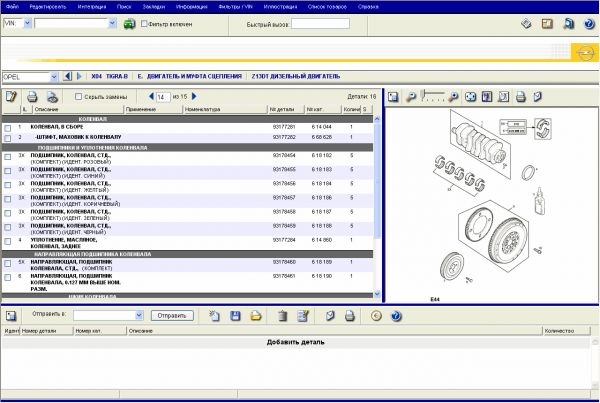Click the parts list scroll down arrow
The image size is (600, 403).
(377, 294)
